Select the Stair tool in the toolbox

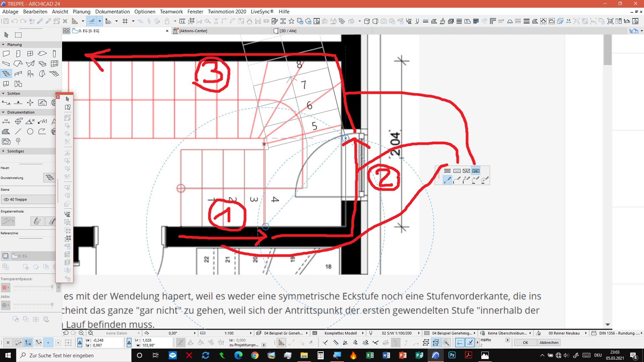tap(6, 73)
